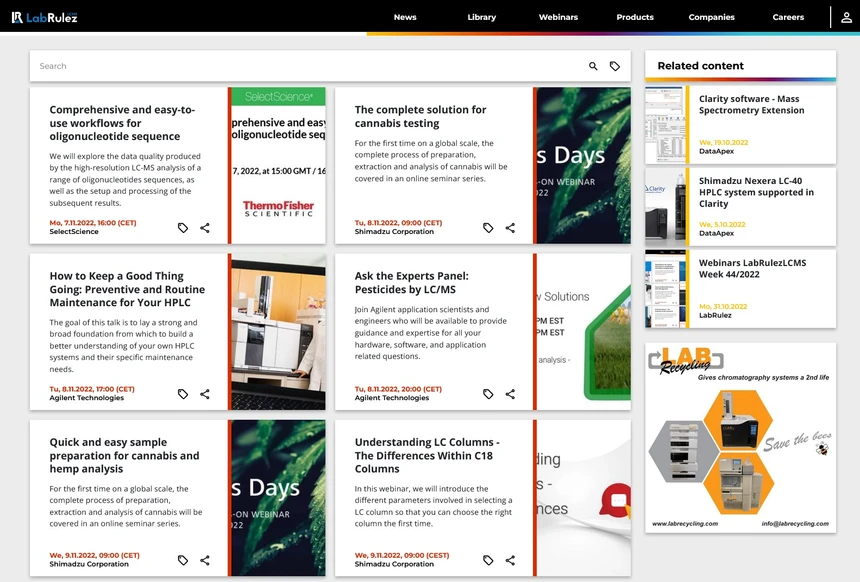Open the HPLC lab instrument photo thumbnail
Image resolution: width=860 pixels, height=582 pixels.
coord(278,331)
